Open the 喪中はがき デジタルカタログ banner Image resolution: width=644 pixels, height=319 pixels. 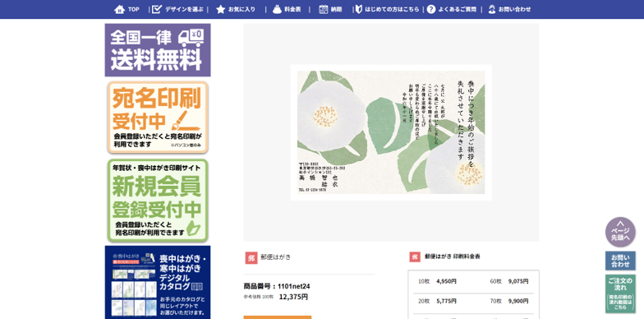tap(158, 283)
